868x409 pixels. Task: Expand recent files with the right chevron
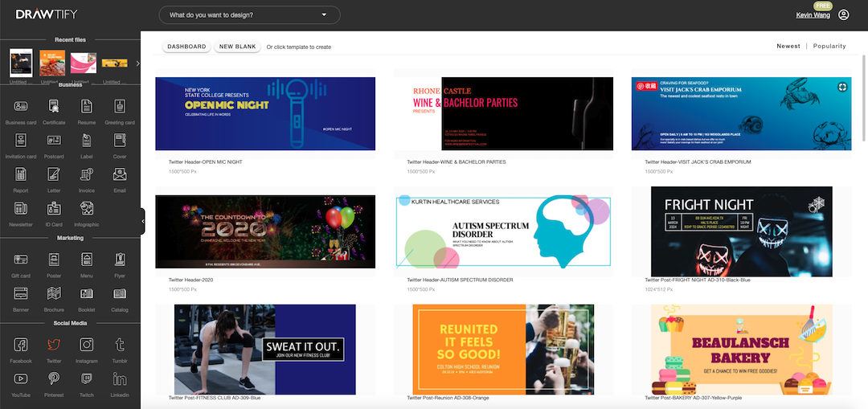coord(138,63)
